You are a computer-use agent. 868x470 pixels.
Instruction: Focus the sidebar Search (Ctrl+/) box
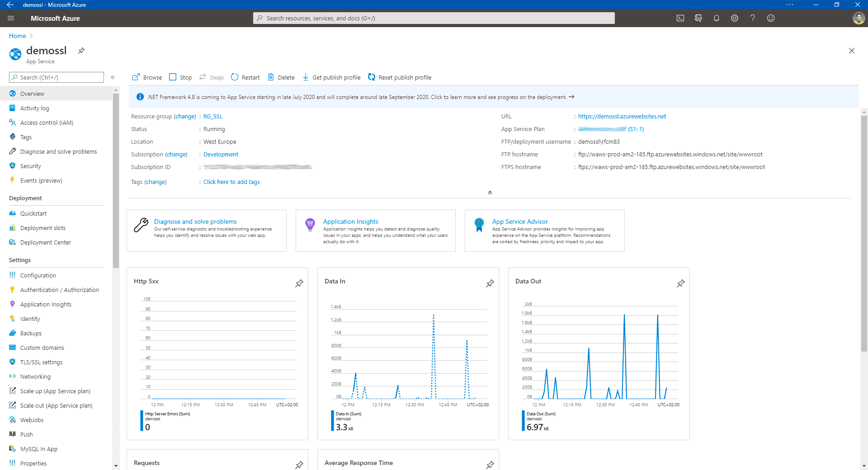point(57,77)
